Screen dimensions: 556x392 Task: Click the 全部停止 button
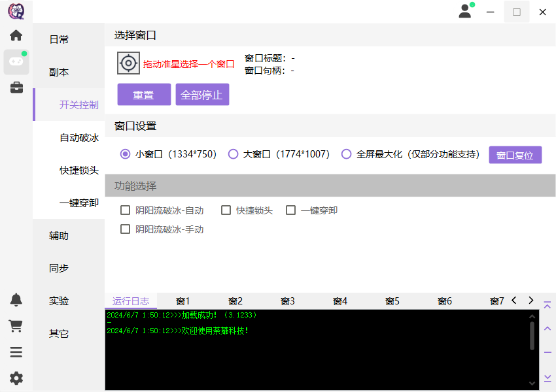pyautogui.click(x=202, y=95)
